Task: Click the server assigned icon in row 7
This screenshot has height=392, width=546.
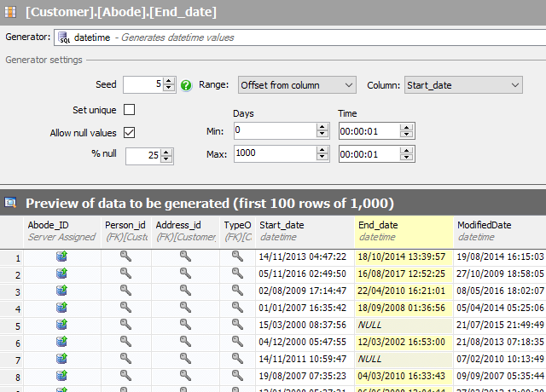Action: (61, 359)
